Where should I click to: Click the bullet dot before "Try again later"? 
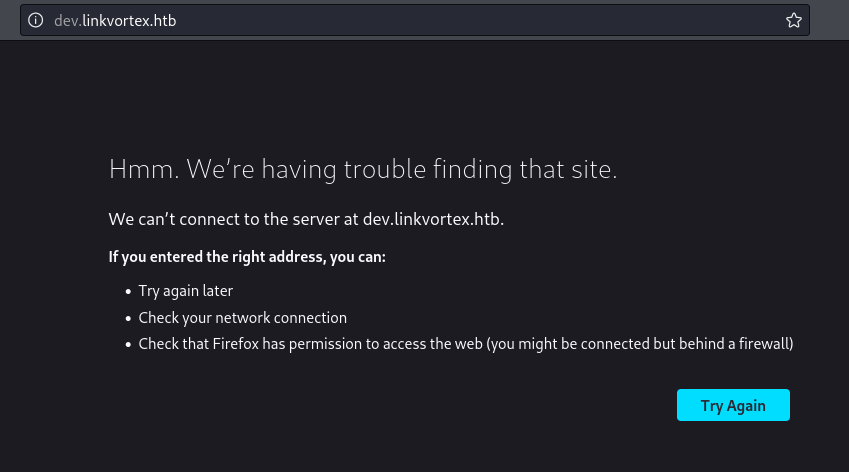coord(128,292)
